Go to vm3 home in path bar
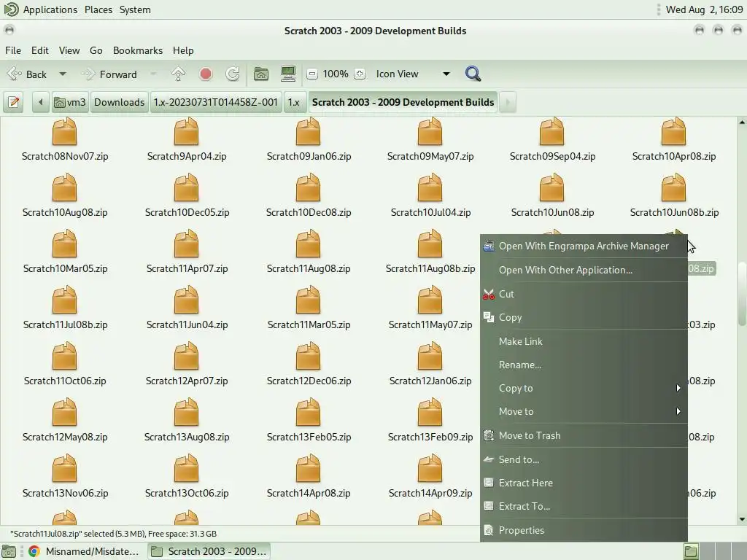The image size is (747, 560). (x=70, y=102)
